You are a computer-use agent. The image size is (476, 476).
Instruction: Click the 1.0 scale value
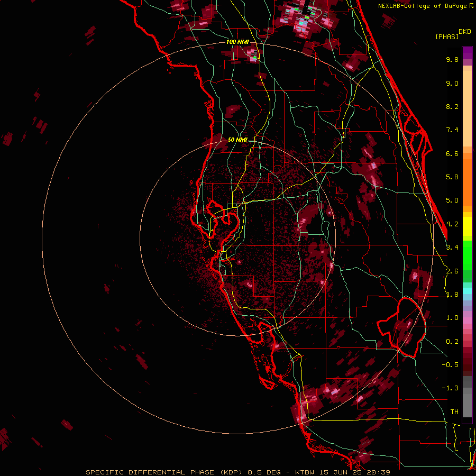pos(452,318)
